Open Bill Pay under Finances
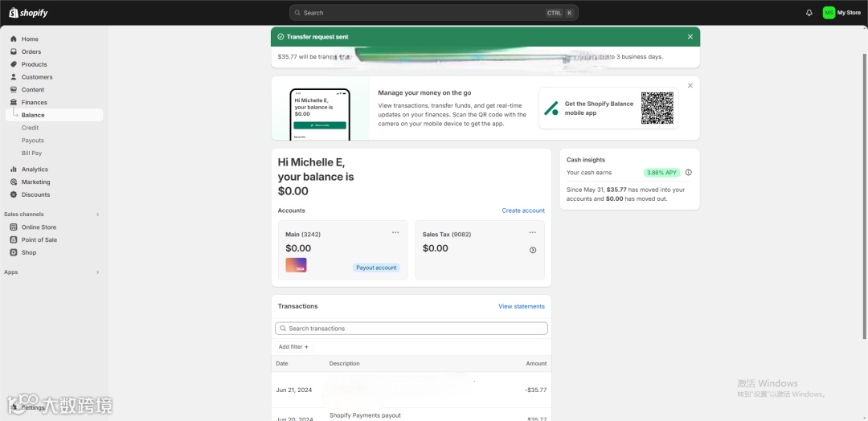 (31, 153)
